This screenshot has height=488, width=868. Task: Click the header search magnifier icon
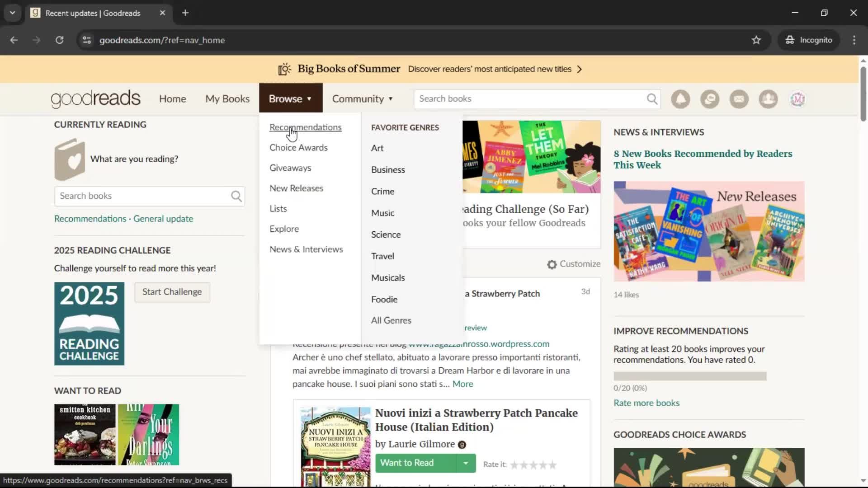pyautogui.click(x=652, y=99)
